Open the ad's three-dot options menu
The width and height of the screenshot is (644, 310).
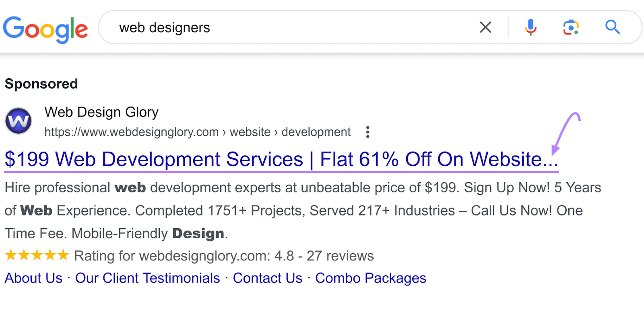click(367, 132)
